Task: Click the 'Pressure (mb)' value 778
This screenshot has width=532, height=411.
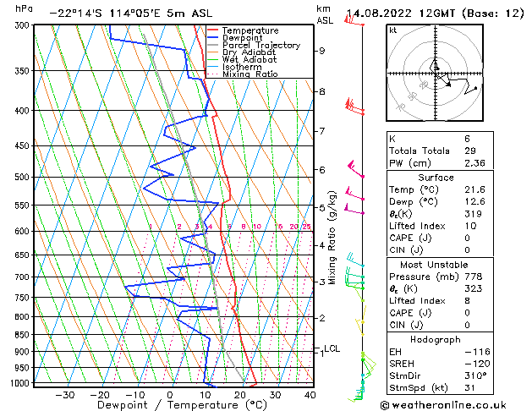Action: [x=474, y=277]
